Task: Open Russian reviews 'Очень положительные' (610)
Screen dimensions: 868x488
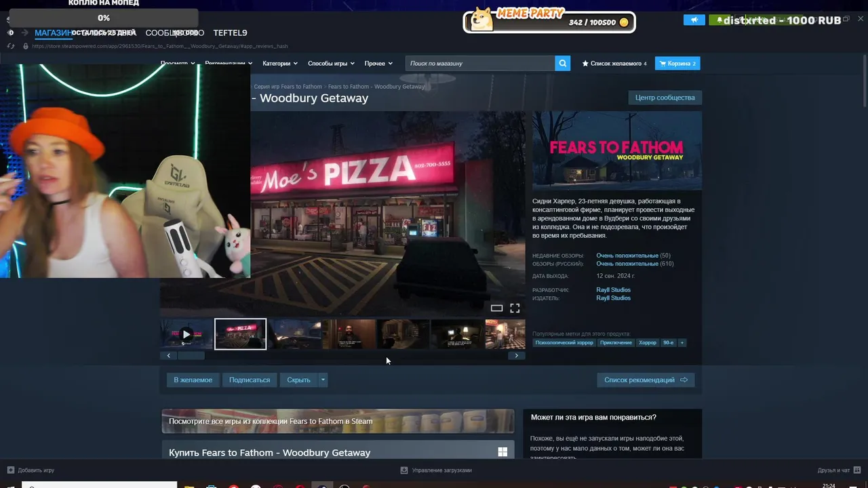Action: point(627,264)
